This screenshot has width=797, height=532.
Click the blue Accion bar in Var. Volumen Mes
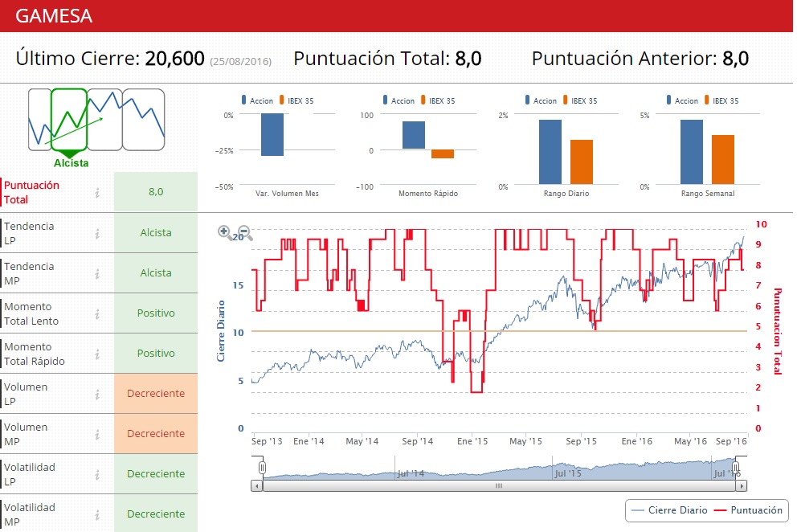pyautogui.click(x=272, y=134)
